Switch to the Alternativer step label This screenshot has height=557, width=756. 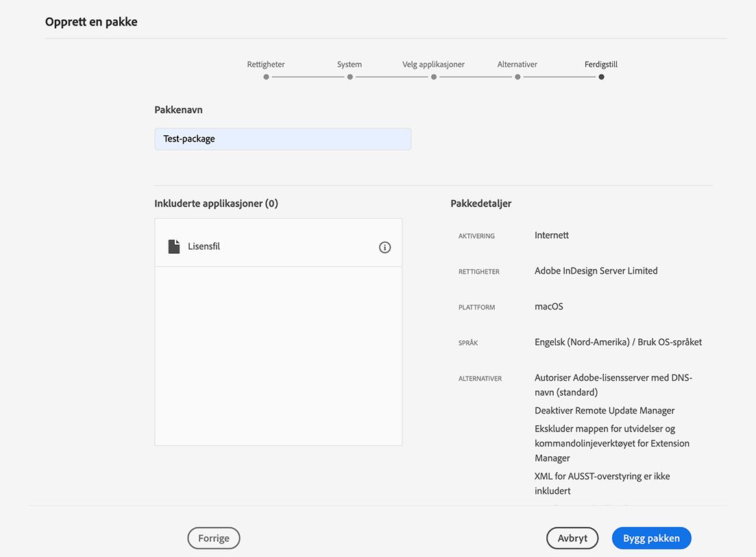click(x=517, y=64)
